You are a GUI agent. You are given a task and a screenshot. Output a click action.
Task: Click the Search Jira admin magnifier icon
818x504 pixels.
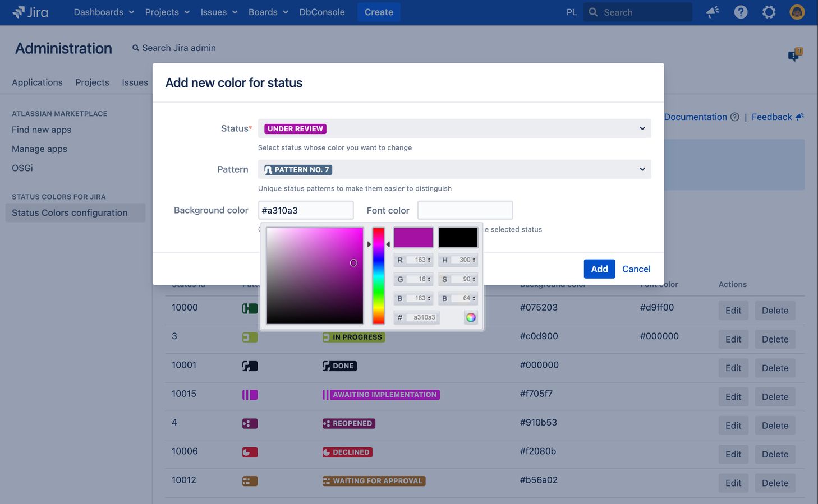pyautogui.click(x=136, y=48)
